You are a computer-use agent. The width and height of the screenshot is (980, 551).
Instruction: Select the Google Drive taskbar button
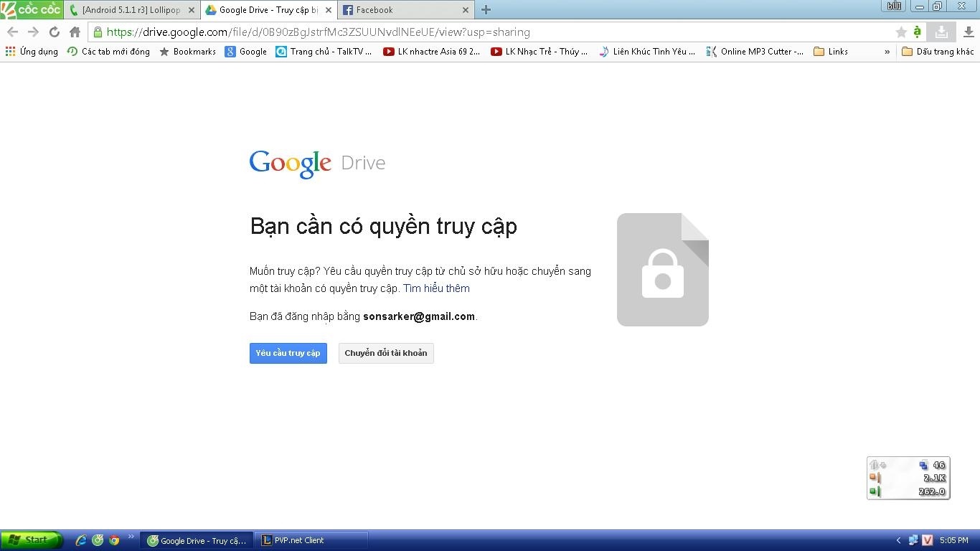[197, 541]
